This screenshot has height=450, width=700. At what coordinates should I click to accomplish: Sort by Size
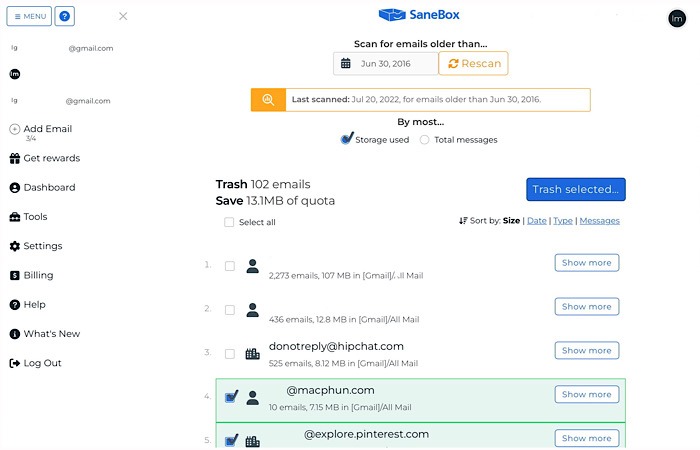point(511,221)
